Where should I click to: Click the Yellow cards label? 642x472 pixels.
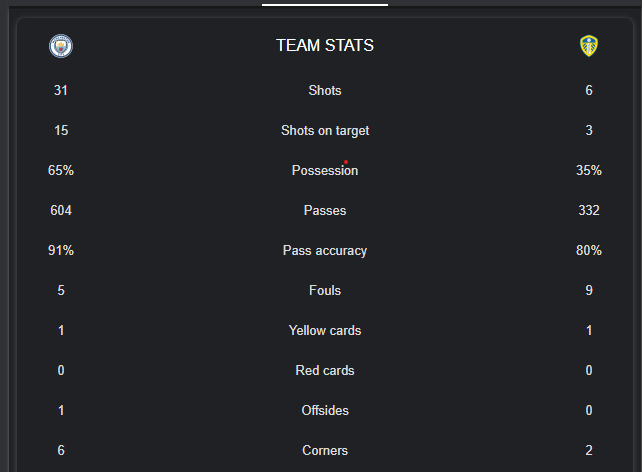325,330
